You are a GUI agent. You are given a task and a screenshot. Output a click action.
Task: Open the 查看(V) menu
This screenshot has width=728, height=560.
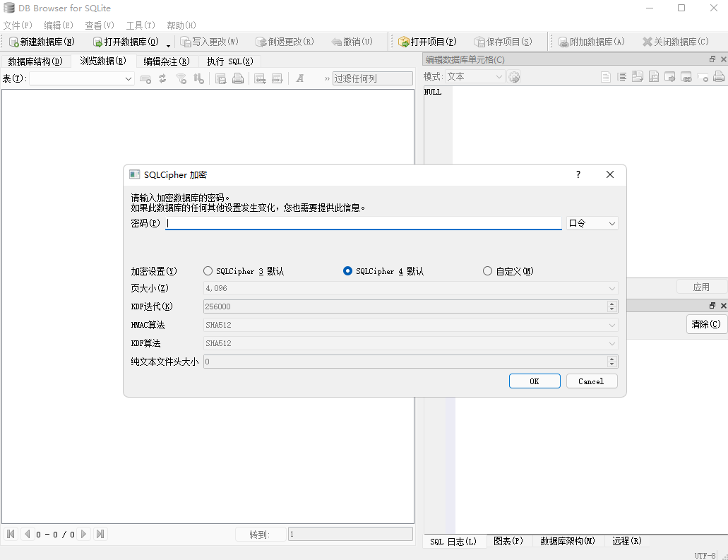tap(100, 25)
